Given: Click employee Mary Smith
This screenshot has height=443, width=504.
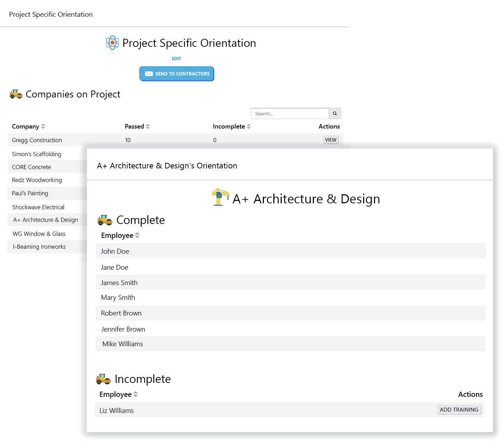Looking at the screenshot, I should (x=118, y=298).
